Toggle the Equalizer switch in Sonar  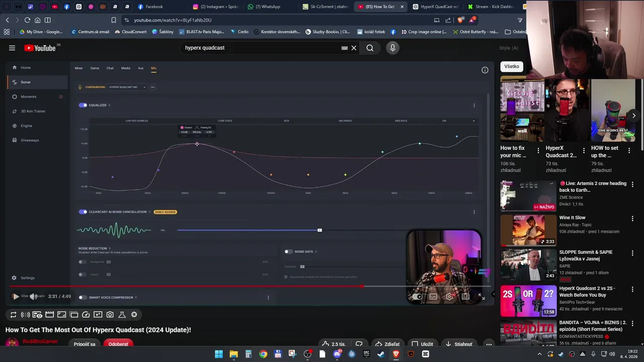[83, 105]
